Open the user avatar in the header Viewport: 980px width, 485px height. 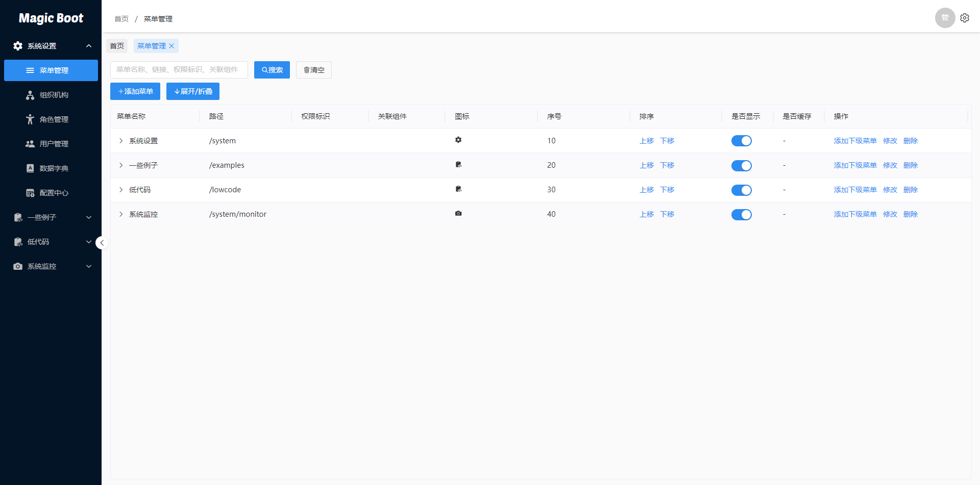tap(945, 18)
